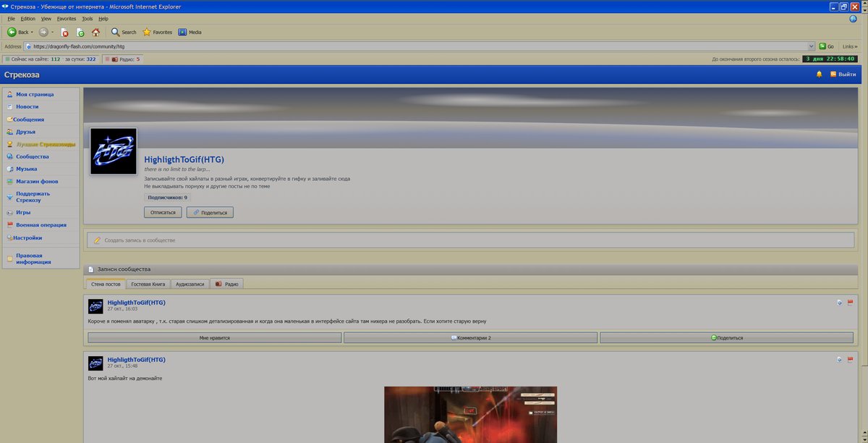Open the Search magnifier in the toolbar
The height and width of the screenshot is (443, 868).
[x=115, y=32]
